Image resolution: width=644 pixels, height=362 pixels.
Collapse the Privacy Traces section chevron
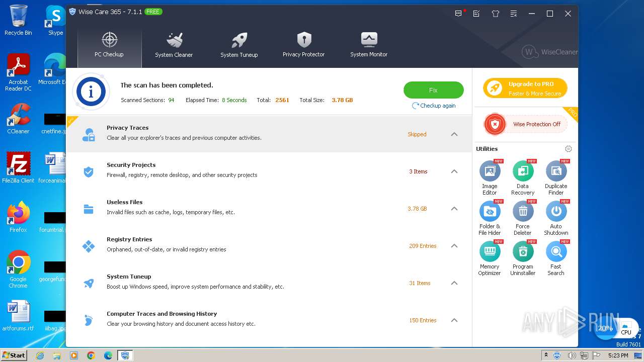pyautogui.click(x=454, y=134)
